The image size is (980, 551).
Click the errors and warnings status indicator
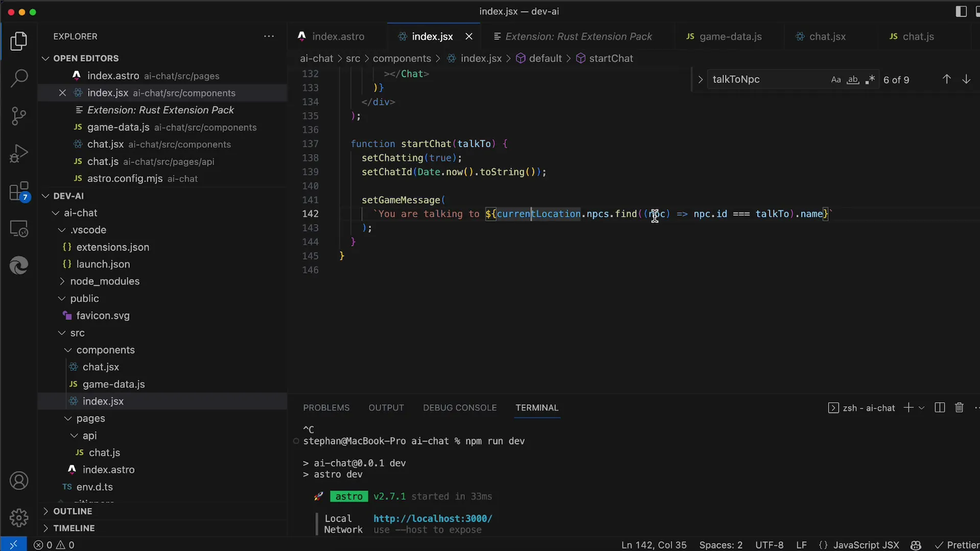tap(54, 545)
